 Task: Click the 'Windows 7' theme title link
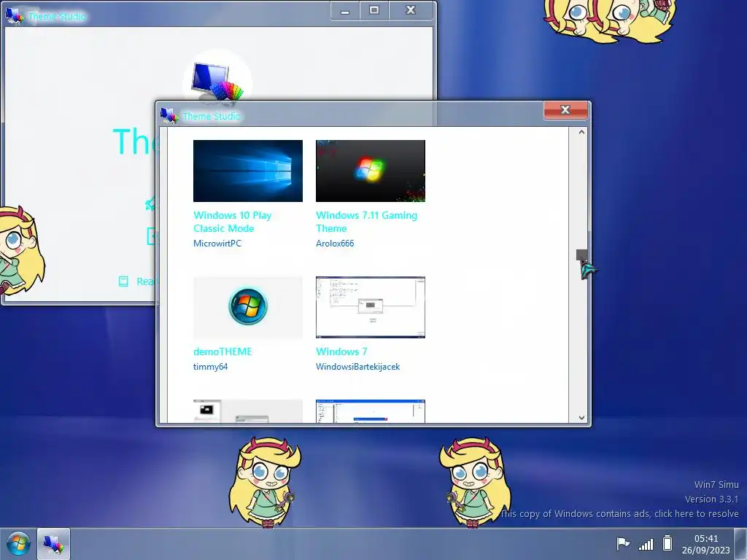(341, 352)
